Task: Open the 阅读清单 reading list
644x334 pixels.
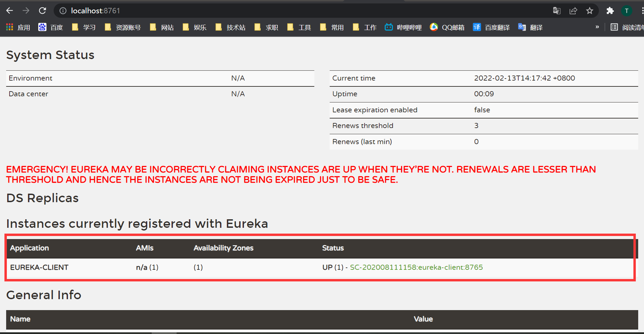Action: (x=627, y=27)
